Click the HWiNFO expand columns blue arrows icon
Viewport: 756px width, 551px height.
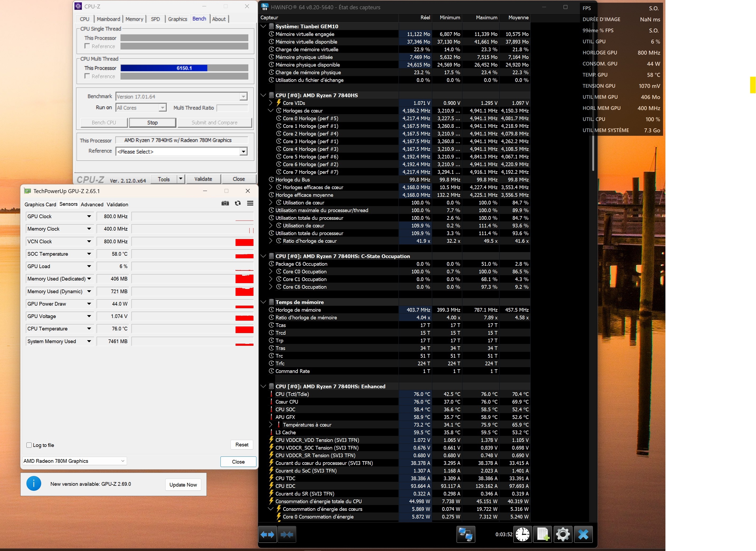click(x=267, y=534)
